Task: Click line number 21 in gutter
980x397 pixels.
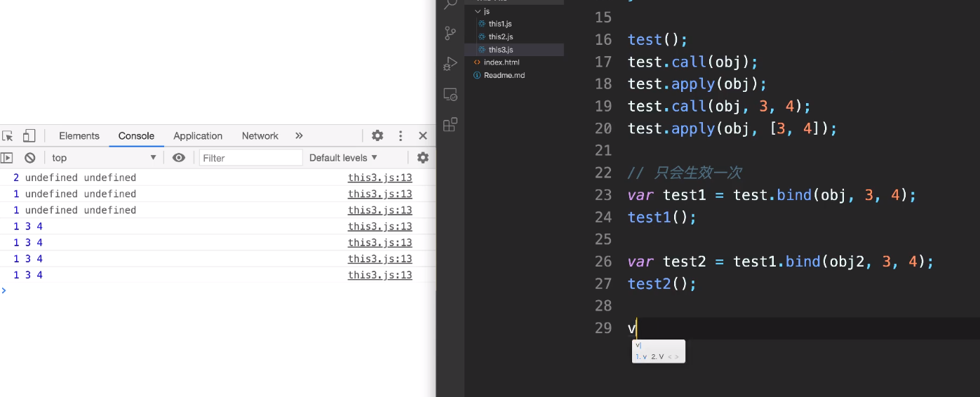Action: pos(603,151)
